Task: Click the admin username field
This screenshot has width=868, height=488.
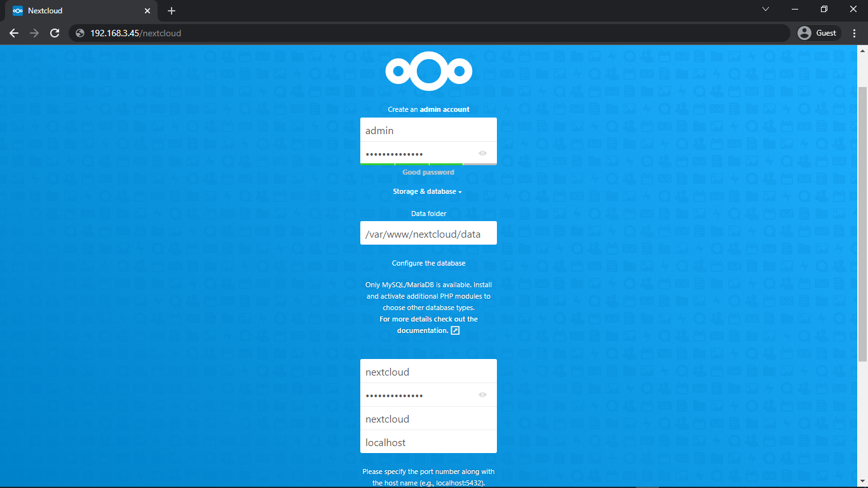Action: [428, 130]
